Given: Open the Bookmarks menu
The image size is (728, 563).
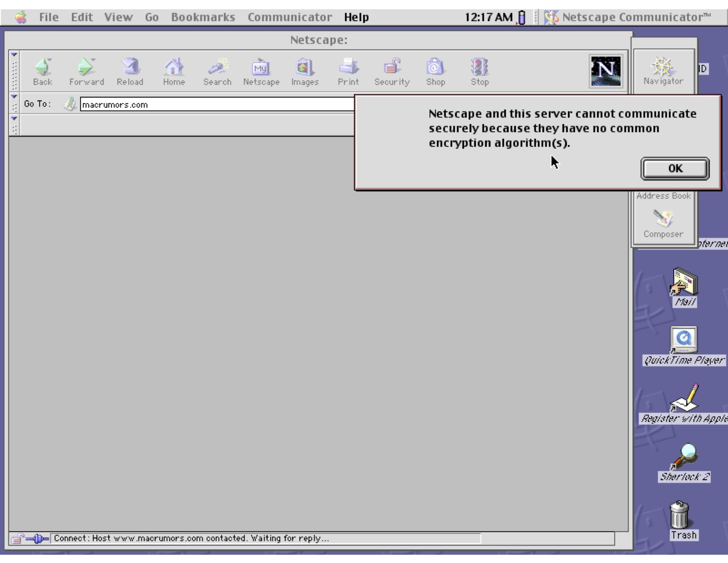Looking at the screenshot, I should 203,17.
